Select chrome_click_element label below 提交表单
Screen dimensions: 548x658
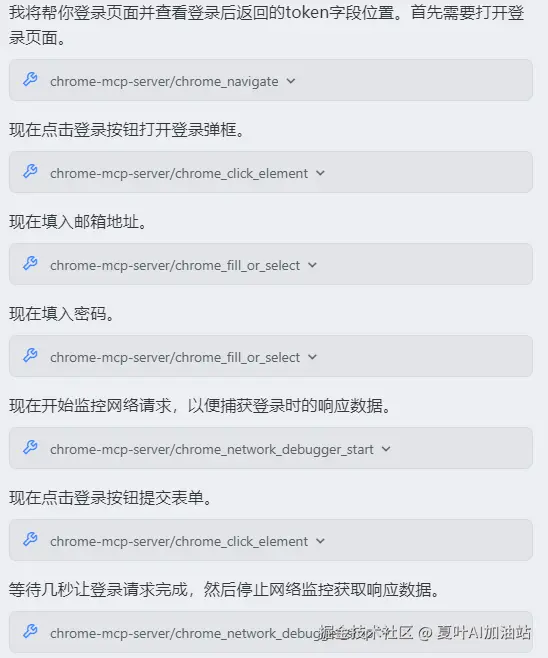(x=179, y=541)
